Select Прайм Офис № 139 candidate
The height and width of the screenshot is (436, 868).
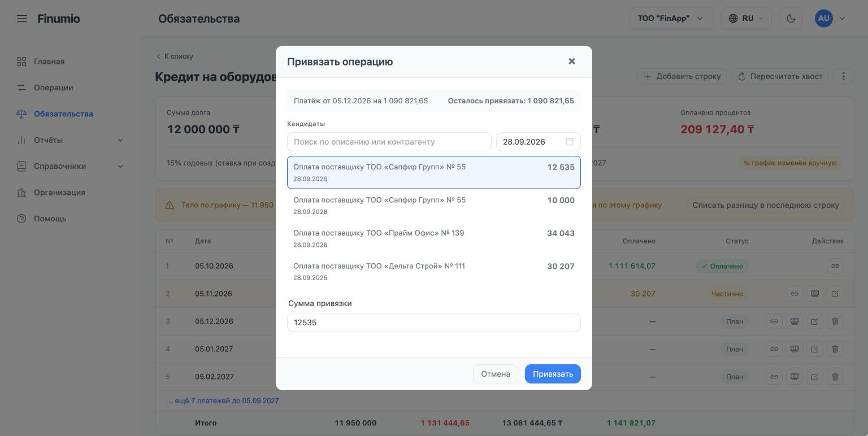click(x=434, y=238)
